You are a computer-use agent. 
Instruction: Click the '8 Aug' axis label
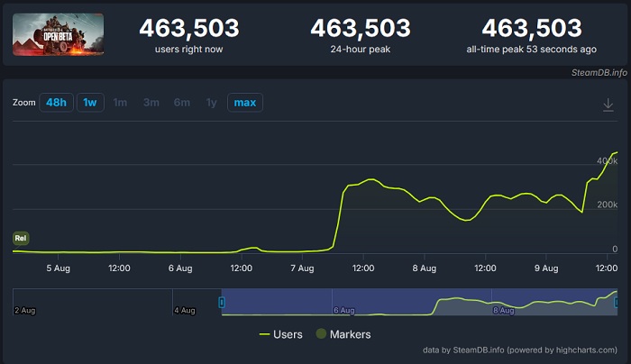[425, 268]
